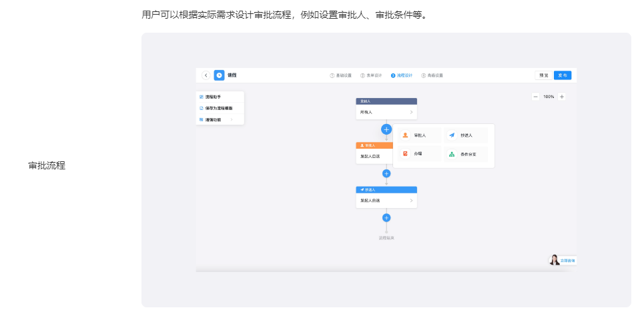Open 流程助手 in side panel

[220, 97]
